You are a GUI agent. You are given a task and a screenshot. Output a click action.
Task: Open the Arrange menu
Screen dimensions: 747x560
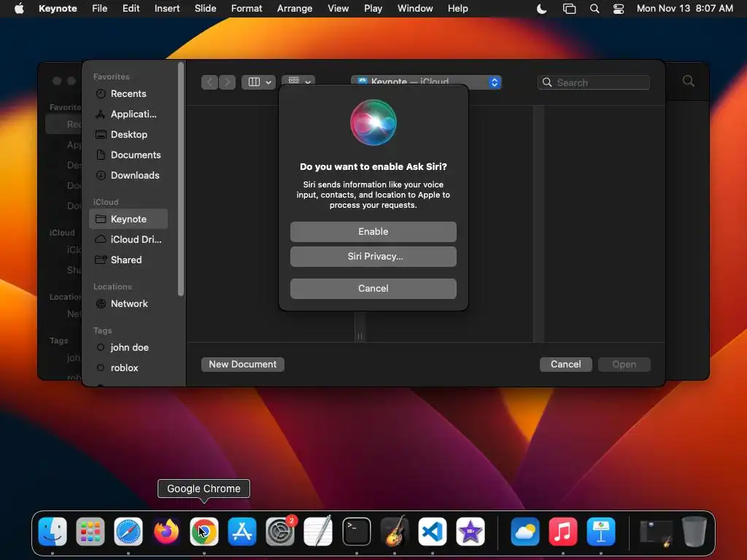(295, 8)
